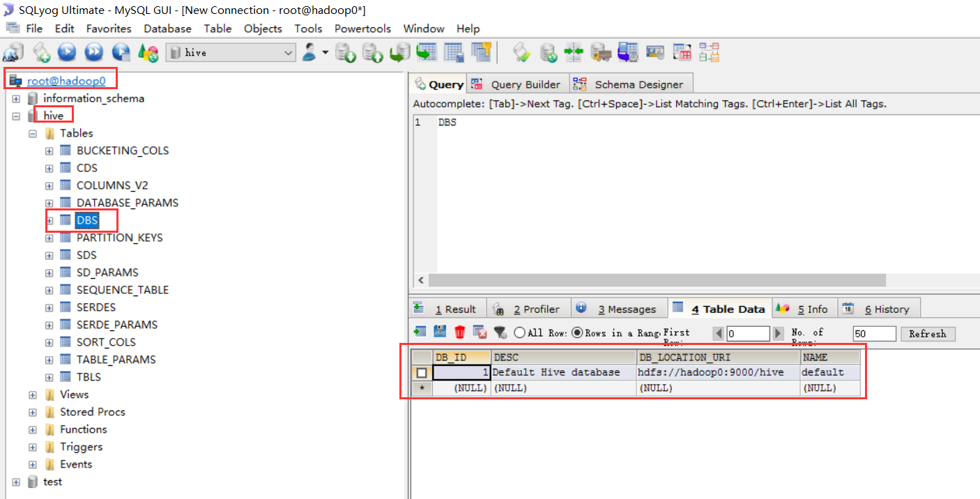Image resolution: width=980 pixels, height=499 pixels.
Task: Click the create table toolbar icon
Action: 427,52
